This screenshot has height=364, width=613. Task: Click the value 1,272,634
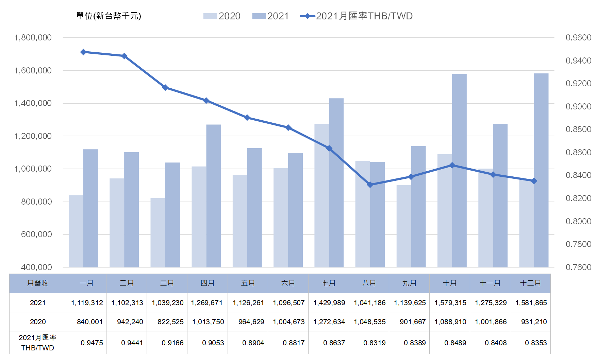tap(329, 322)
